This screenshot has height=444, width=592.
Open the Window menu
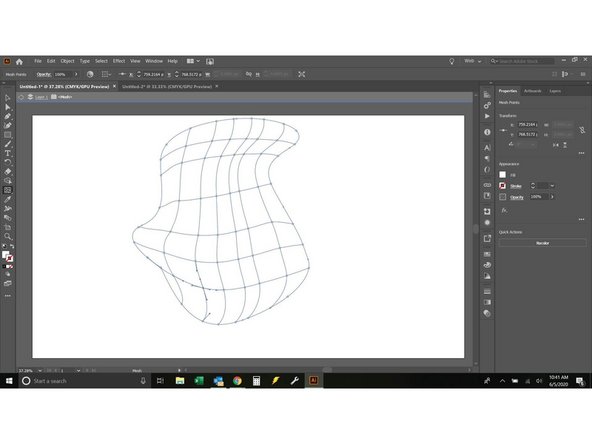[154, 61]
